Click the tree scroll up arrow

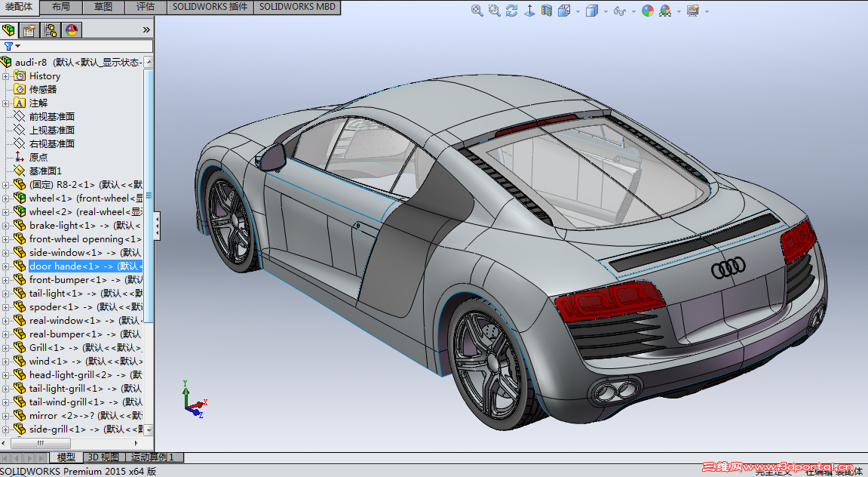click(x=149, y=61)
